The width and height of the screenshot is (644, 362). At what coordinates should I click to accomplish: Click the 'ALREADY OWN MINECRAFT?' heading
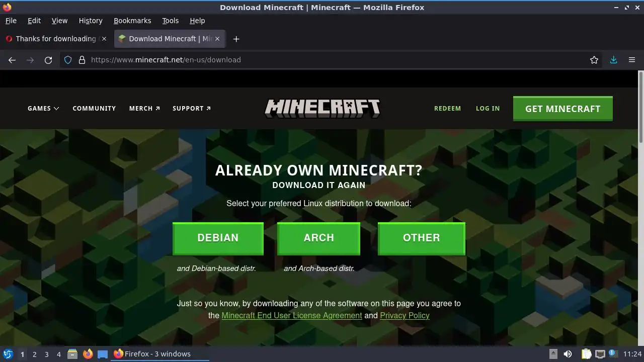(318, 170)
